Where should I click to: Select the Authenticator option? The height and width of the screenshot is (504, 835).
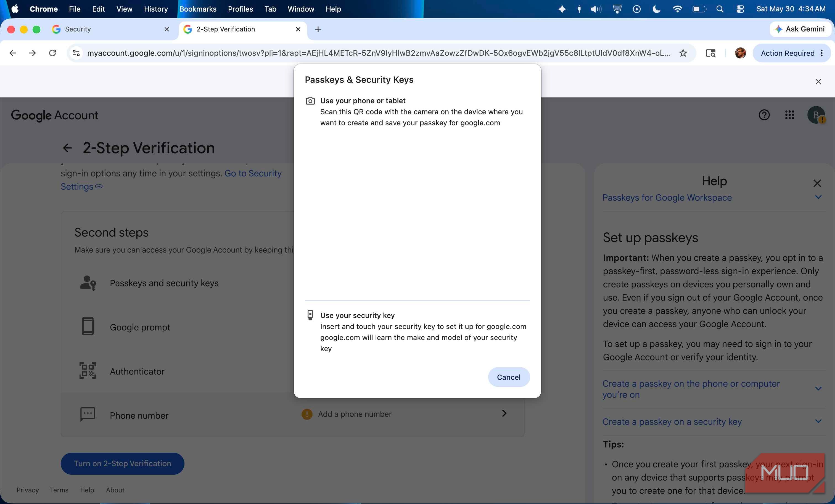pyautogui.click(x=137, y=371)
